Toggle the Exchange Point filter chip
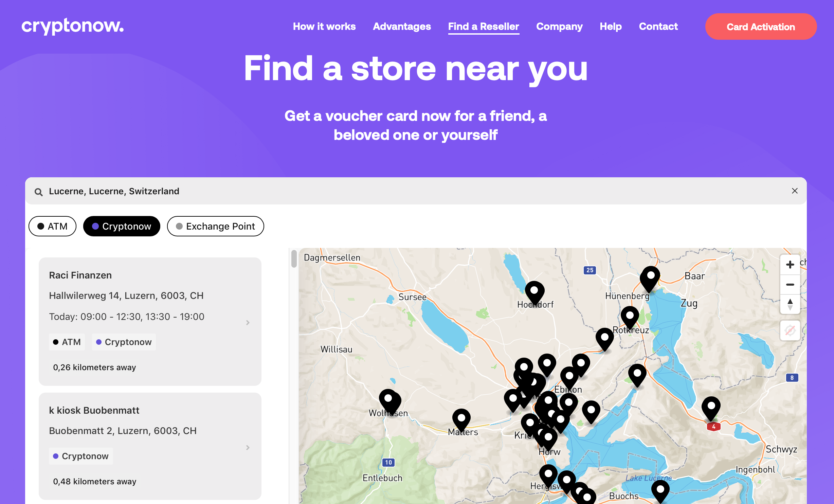Screen dimensions: 834x504 tap(215, 226)
